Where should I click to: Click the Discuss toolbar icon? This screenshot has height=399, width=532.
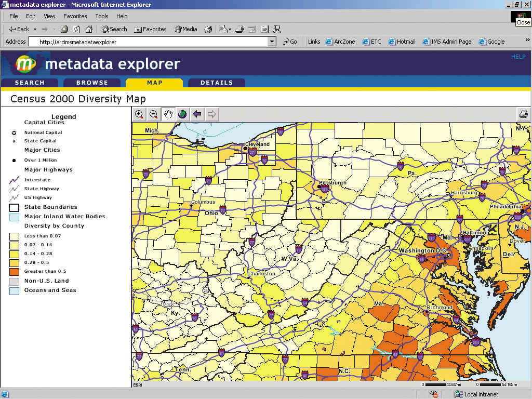coord(264,29)
